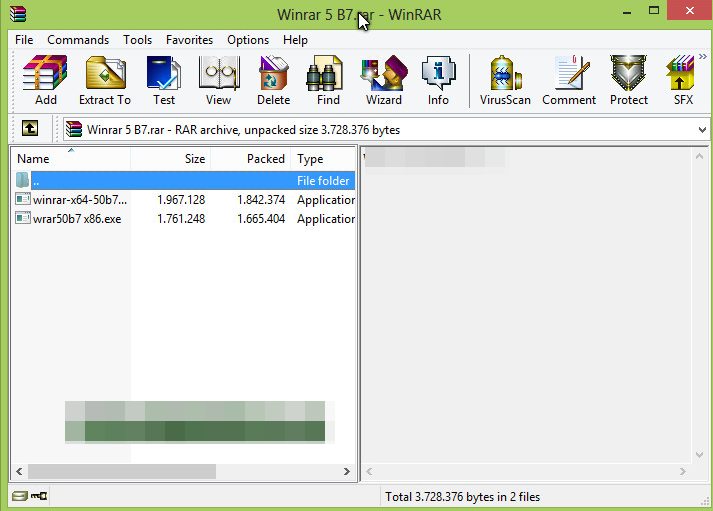This screenshot has height=511, width=713.
Task: Start VirusScan on the archive
Action: point(505,80)
